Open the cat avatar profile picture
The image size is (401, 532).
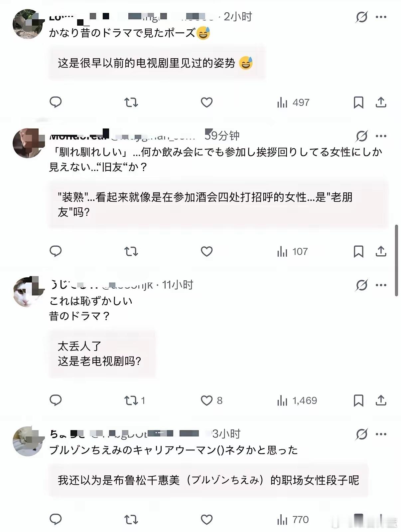click(x=28, y=292)
